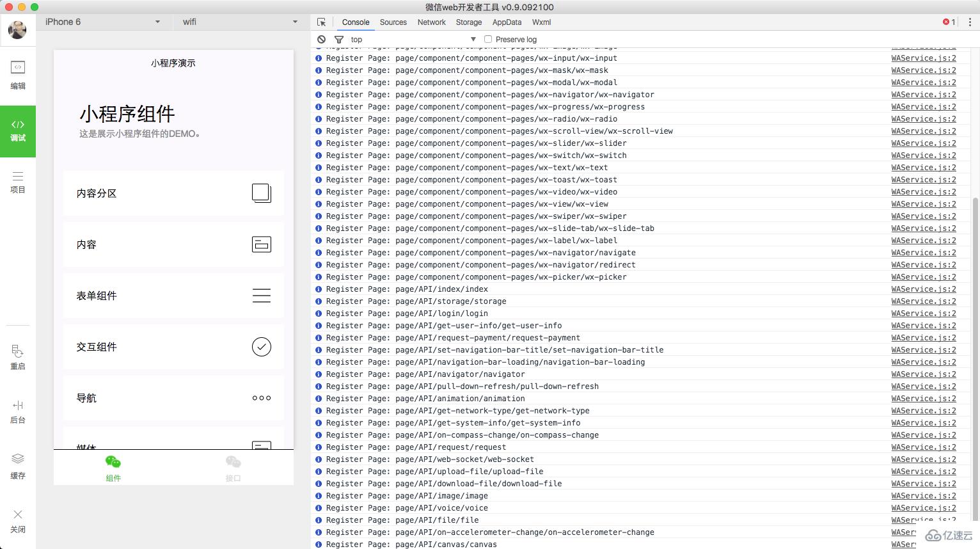Open WAService.js:2 link for page/API/request/request
The height and width of the screenshot is (549, 980).
(924, 447)
